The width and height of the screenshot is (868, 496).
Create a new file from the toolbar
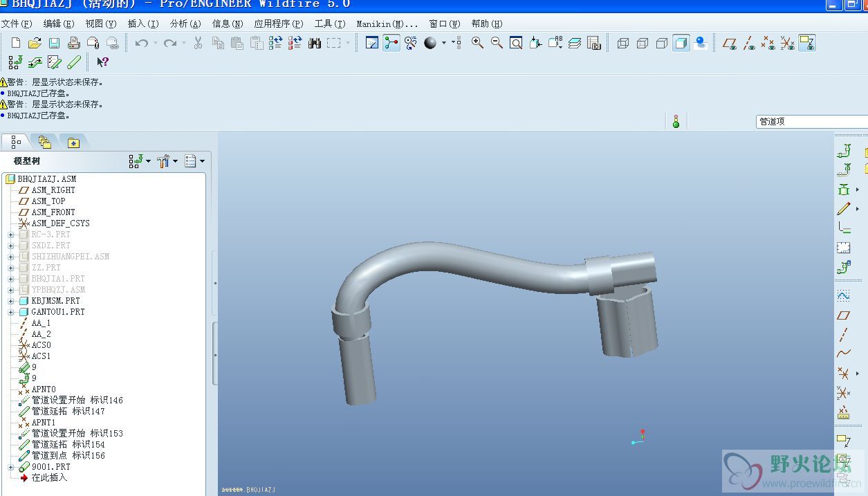16,43
